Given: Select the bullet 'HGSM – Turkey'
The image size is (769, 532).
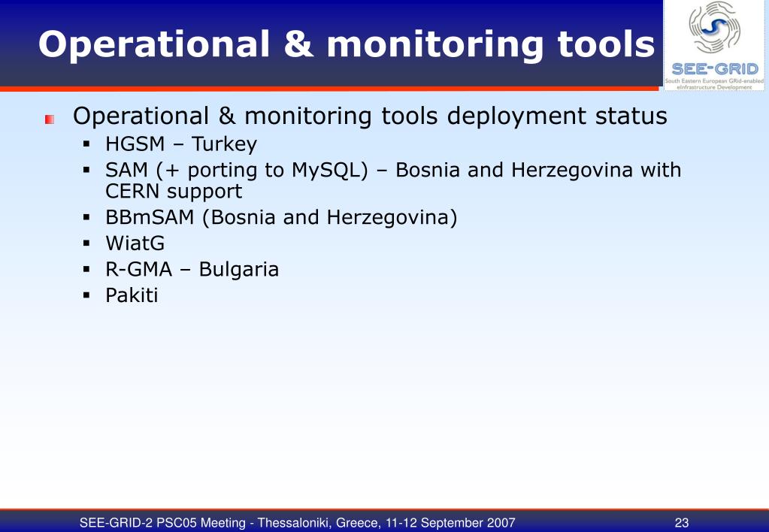Looking at the screenshot, I should (x=181, y=144).
